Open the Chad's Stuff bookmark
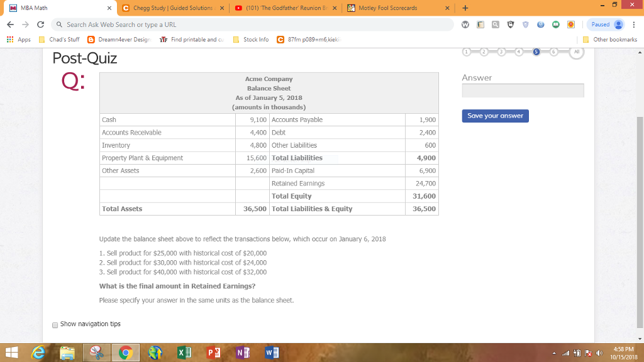Viewport: 644px width, 362px height. 63,40
